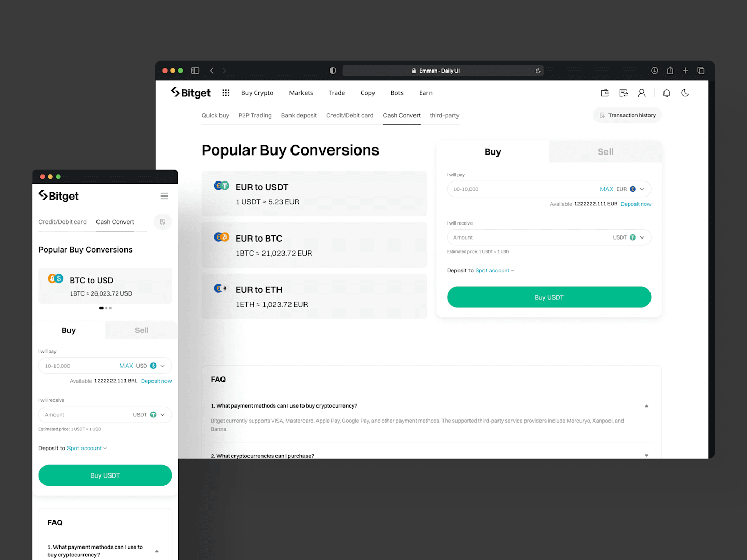Open transaction history icon in mobile window
747x560 pixels.
pos(162,222)
